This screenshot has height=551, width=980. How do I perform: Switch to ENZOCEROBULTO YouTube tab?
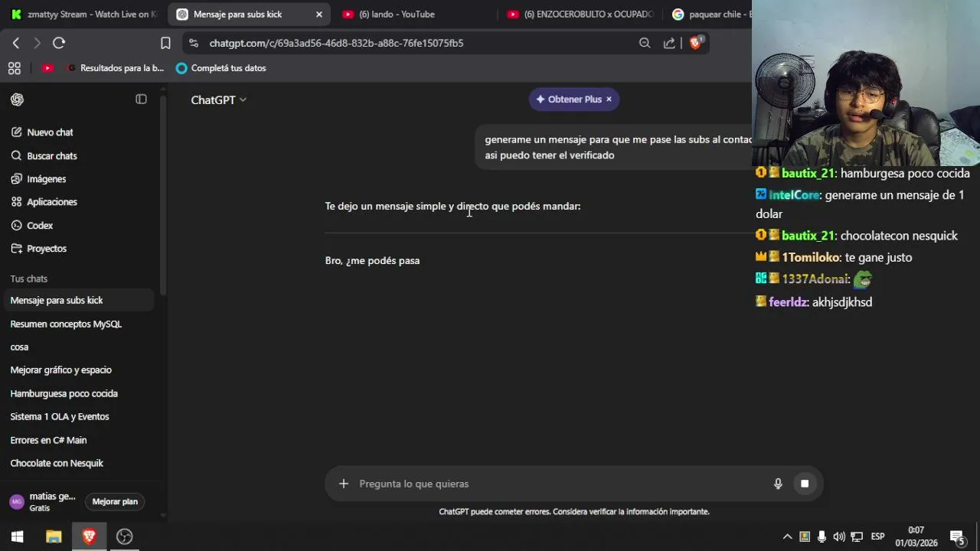580,15
